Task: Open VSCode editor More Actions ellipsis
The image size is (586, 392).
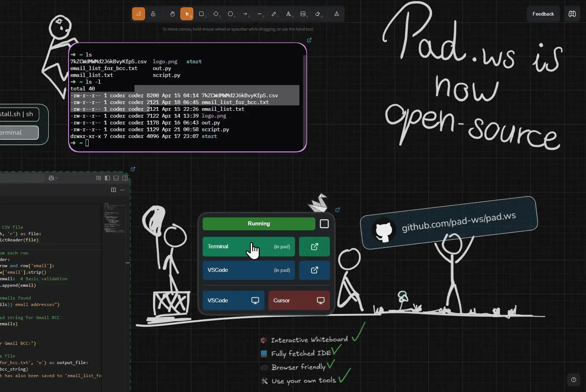Action: click(122, 190)
